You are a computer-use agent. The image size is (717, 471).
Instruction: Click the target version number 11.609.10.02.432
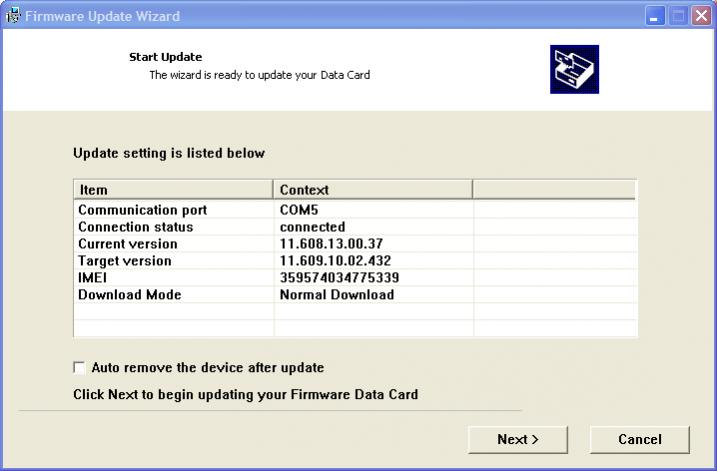tap(336, 261)
